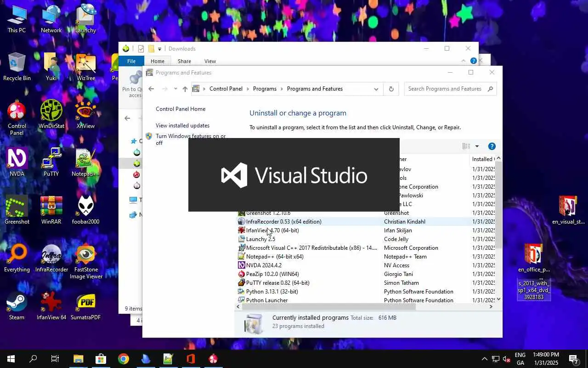The height and width of the screenshot is (368, 588).
Task: Switch to the Share tab in Downloads
Action: pos(184,61)
